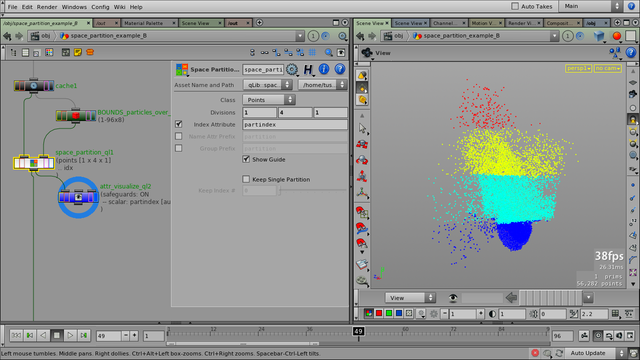Enable the Group Prefix checkbox
The image size is (640, 360).
coord(178,148)
